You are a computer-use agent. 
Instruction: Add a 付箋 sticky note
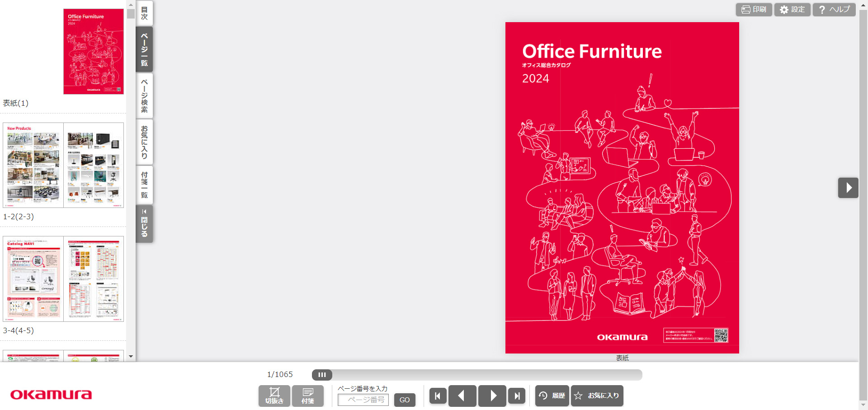coord(308,396)
